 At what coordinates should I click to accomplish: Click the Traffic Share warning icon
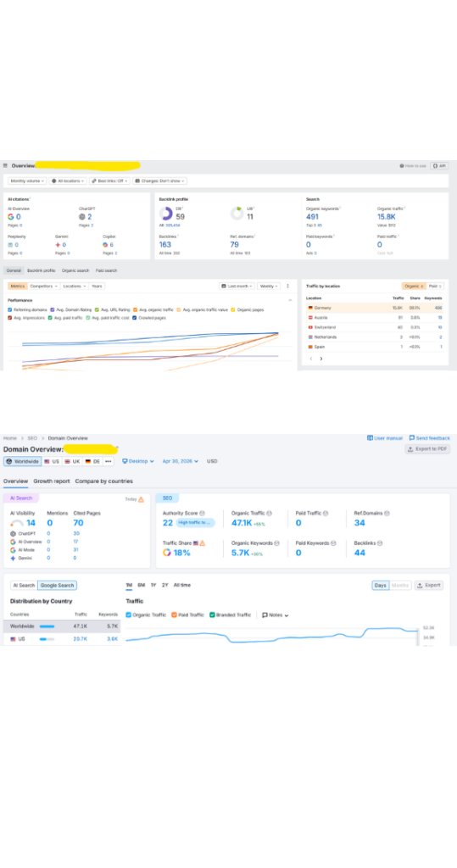[203, 543]
